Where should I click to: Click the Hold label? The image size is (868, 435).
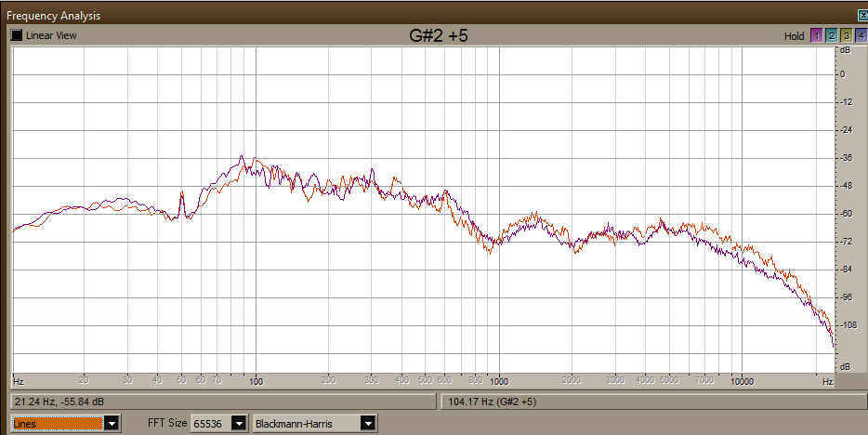coord(795,36)
